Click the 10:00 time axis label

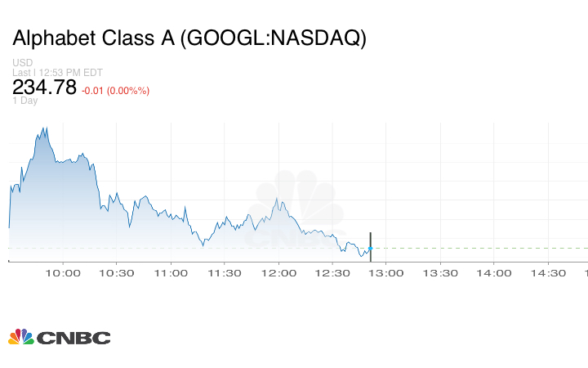tap(64, 273)
